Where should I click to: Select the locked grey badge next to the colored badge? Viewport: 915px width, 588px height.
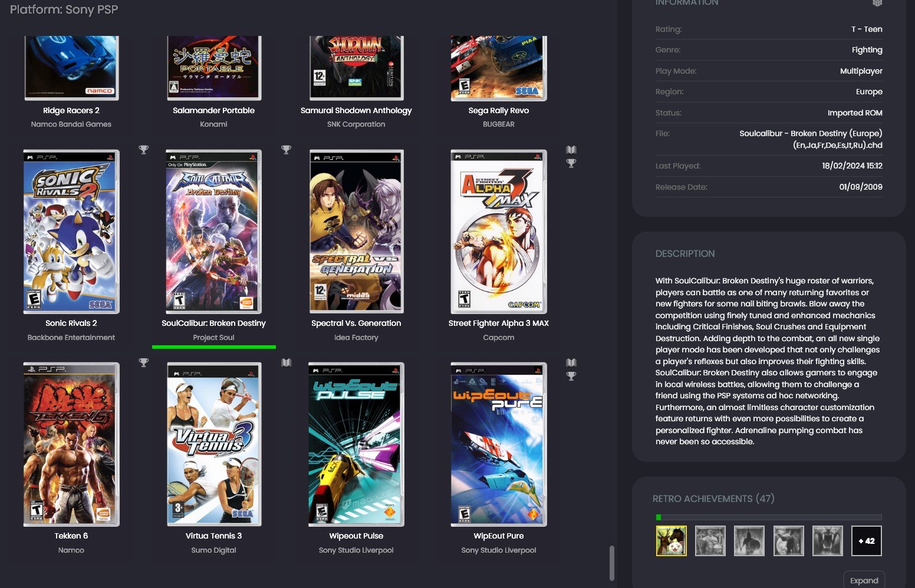pyautogui.click(x=710, y=541)
